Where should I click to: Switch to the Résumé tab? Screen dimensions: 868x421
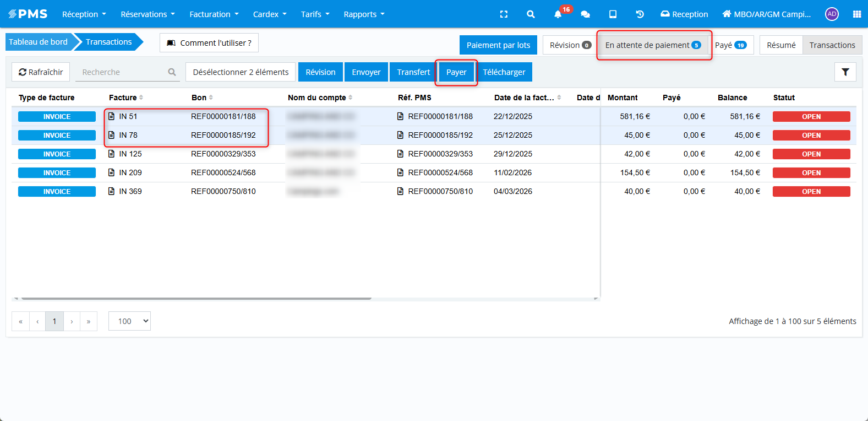click(x=780, y=45)
